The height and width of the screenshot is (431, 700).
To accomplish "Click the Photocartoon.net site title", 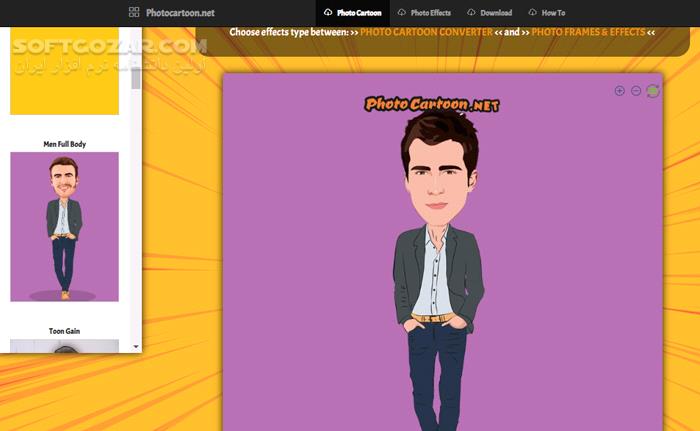I will coord(180,13).
